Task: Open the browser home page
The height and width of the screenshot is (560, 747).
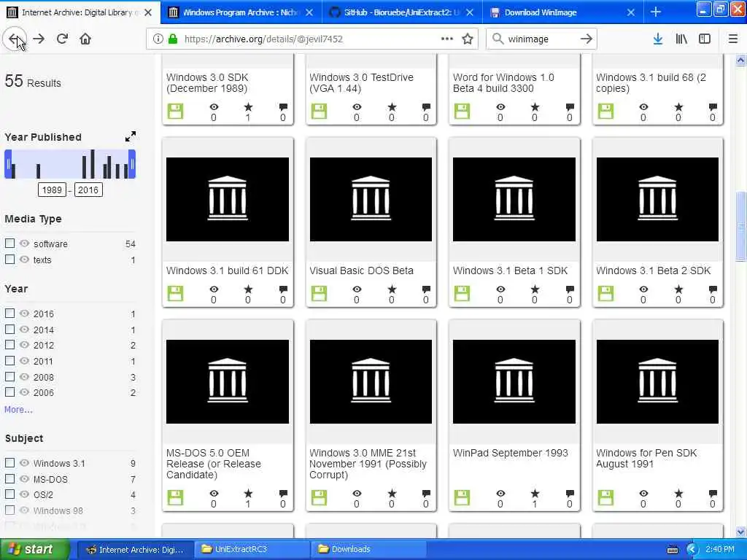Action: [x=85, y=39]
